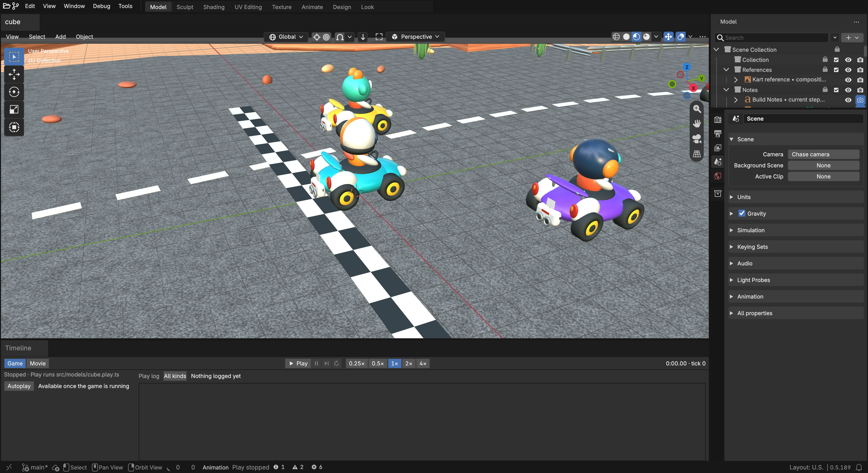Screen dimensions: 868x473
Task: Switch to orthographic grid view icon
Action: point(697,154)
